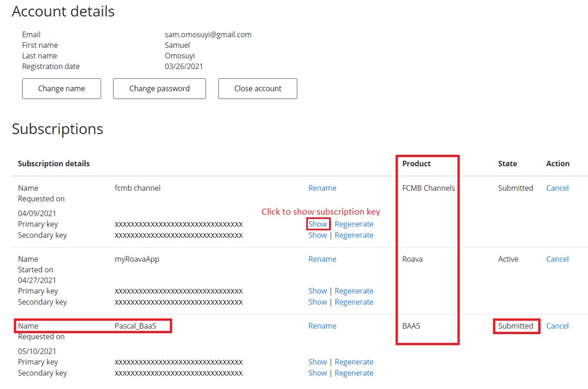Screen dimensions: 588x389
Task: Show primary key for Pascal_BaaS
Action: pos(318,362)
